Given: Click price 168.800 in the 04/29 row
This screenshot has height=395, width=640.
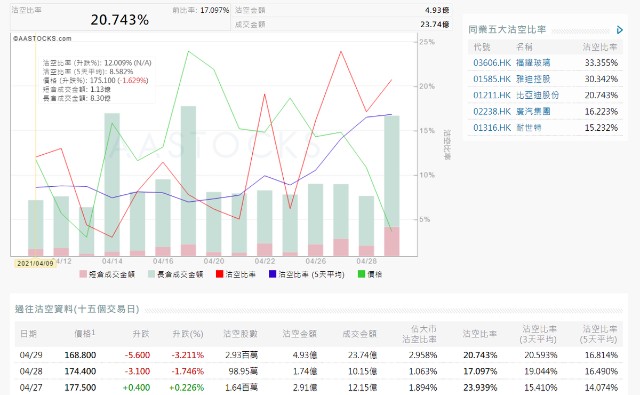Looking at the screenshot, I should point(80,355).
